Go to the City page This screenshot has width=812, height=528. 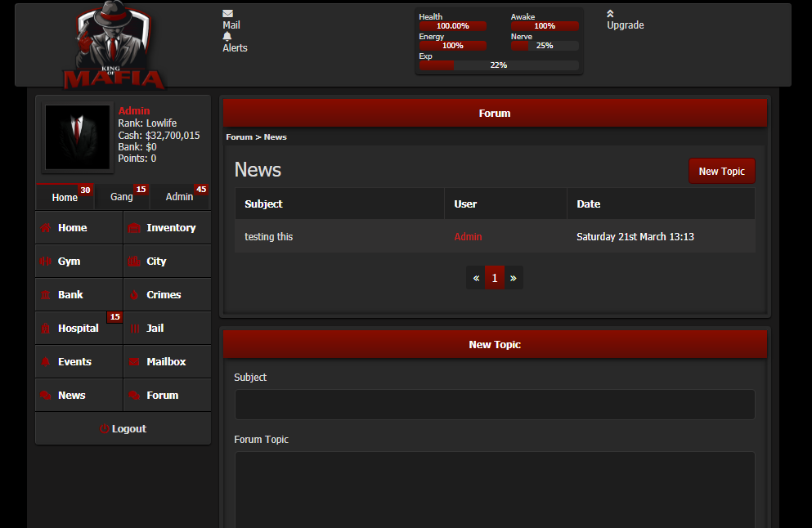(168, 262)
